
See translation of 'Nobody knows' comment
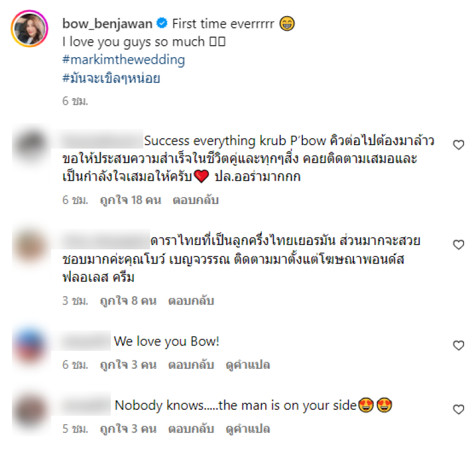point(248,429)
